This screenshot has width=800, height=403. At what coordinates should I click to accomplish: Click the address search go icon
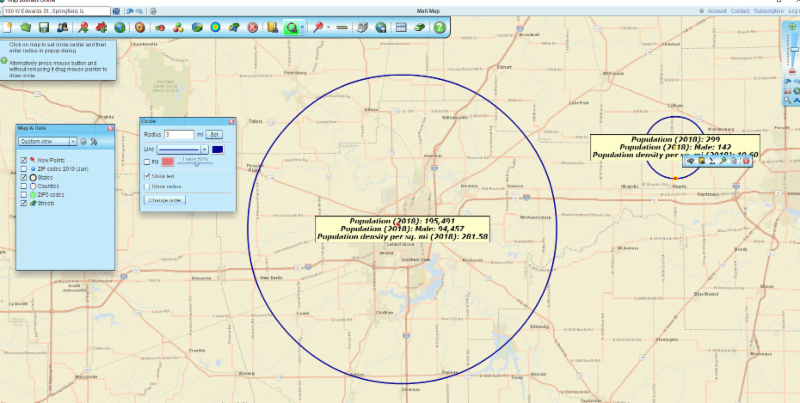tap(116, 11)
